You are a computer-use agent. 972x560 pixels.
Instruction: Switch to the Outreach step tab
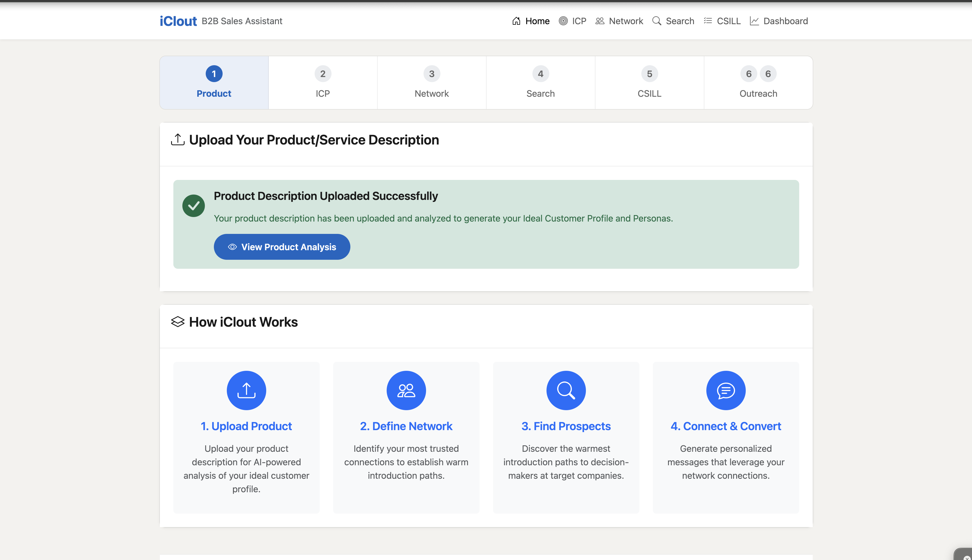point(758,82)
